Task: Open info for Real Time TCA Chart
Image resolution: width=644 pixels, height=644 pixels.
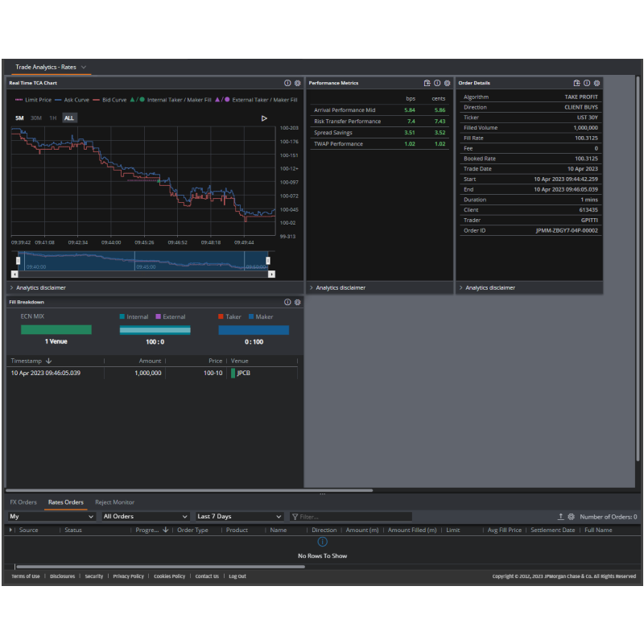Action: pyautogui.click(x=287, y=83)
